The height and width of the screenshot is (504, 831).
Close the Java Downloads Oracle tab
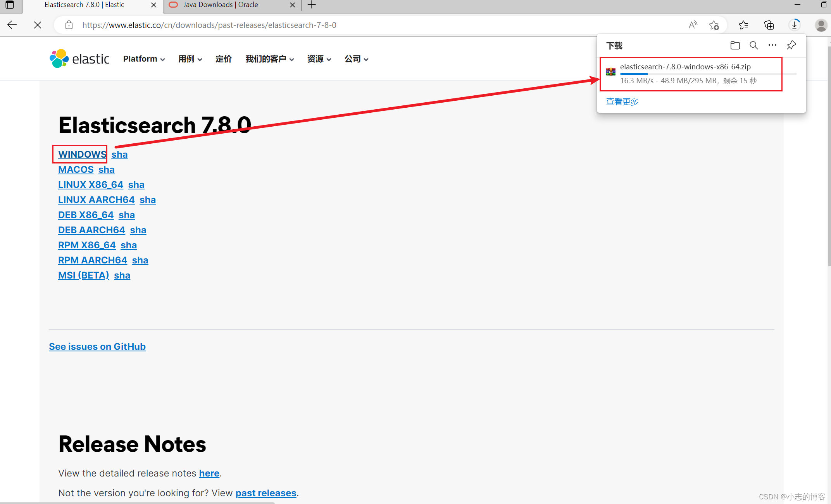(293, 5)
